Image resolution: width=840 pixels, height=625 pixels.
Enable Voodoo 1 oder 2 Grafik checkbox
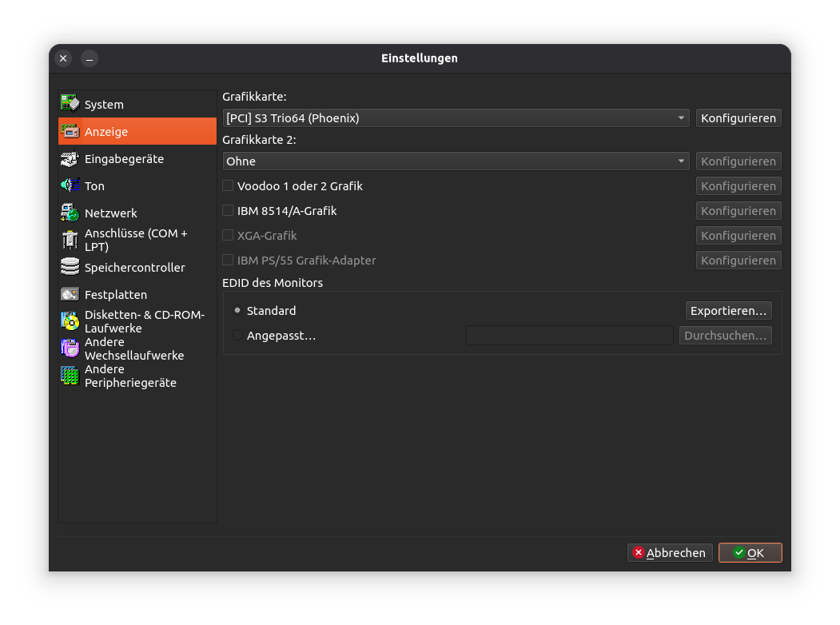click(x=228, y=186)
